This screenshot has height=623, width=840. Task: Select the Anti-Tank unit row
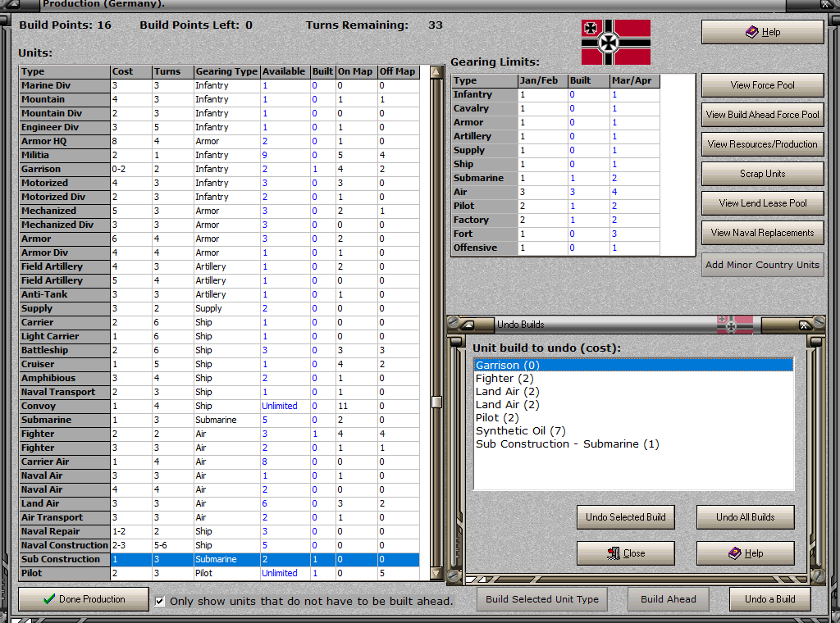point(220,294)
